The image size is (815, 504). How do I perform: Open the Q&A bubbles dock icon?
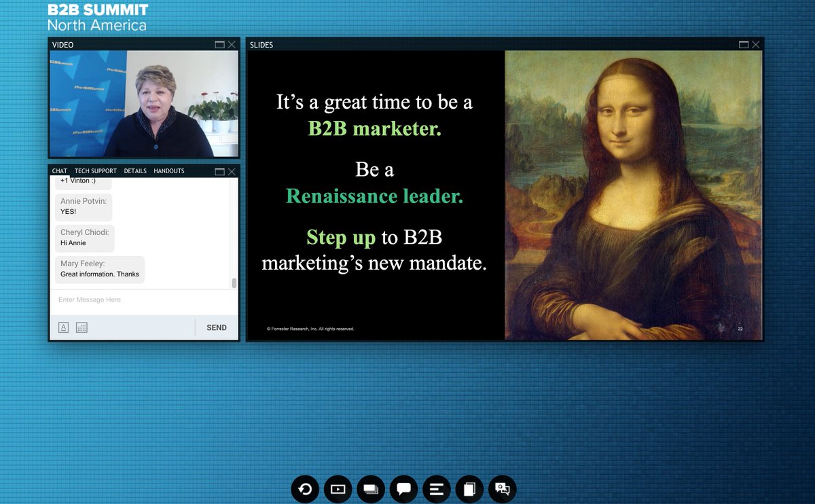[x=502, y=489]
